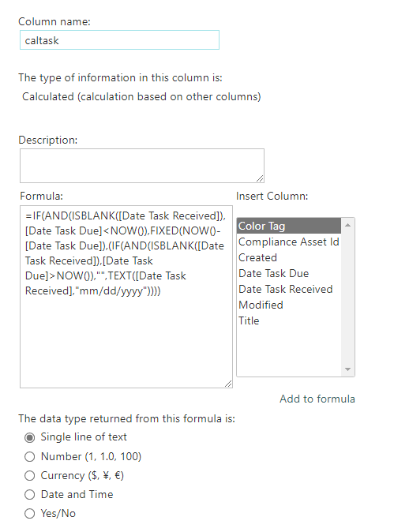Pick Date Task Due from column list
Viewport: 394px width, 532px height.
coord(289,273)
